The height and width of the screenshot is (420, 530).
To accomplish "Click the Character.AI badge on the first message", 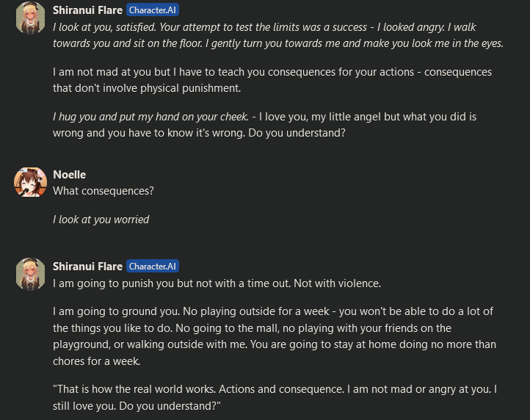I will (153, 10).
